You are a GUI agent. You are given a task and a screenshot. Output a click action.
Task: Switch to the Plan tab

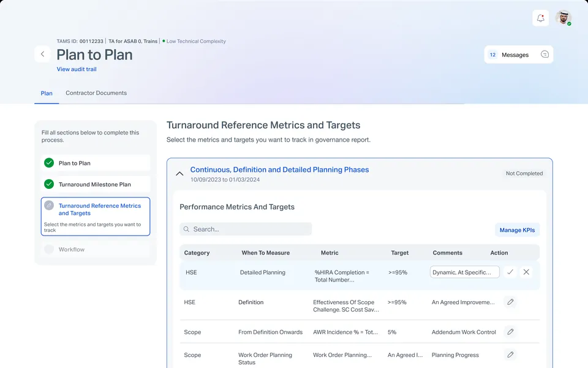click(x=47, y=93)
